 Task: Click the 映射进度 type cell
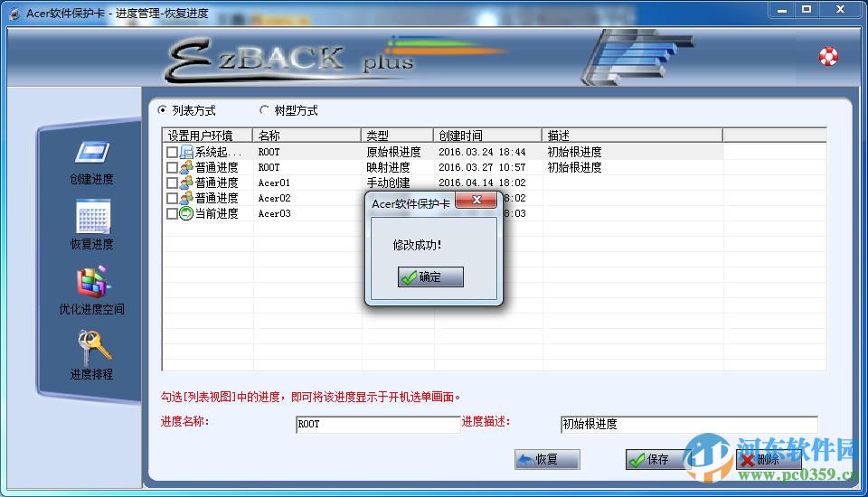[388, 167]
